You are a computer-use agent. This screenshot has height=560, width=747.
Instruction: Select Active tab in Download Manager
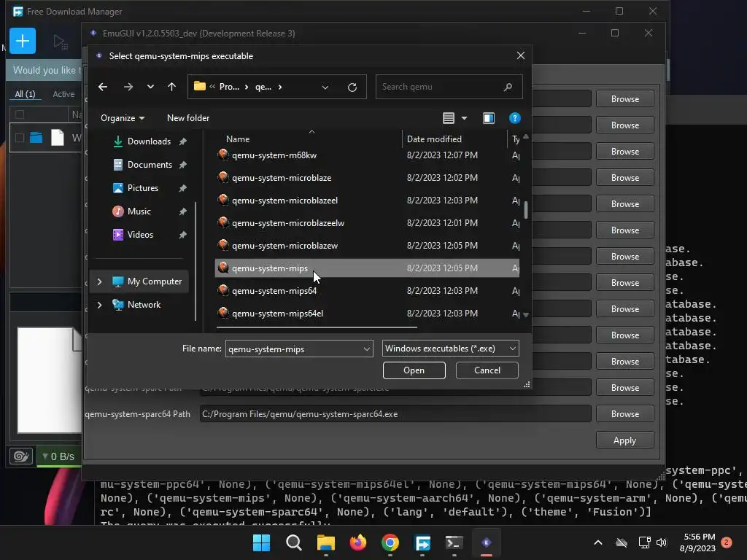[63, 94]
